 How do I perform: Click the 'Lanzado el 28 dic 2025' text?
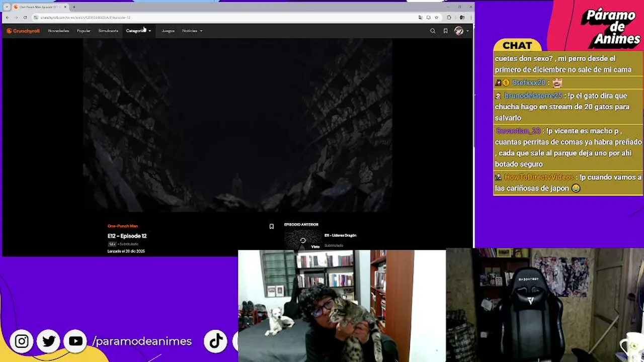126,251
